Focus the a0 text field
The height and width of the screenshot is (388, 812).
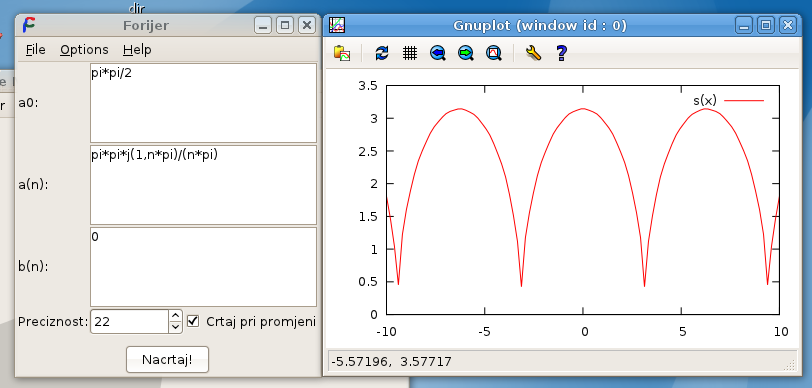click(x=203, y=103)
